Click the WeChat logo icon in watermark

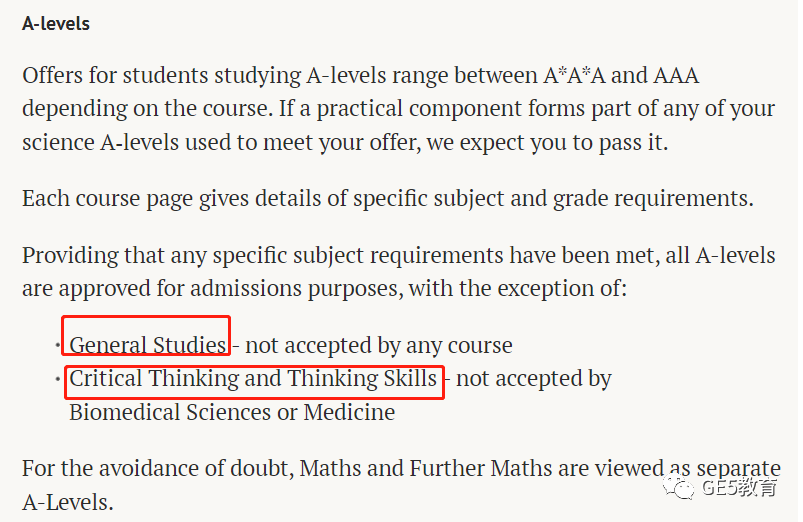(679, 487)
